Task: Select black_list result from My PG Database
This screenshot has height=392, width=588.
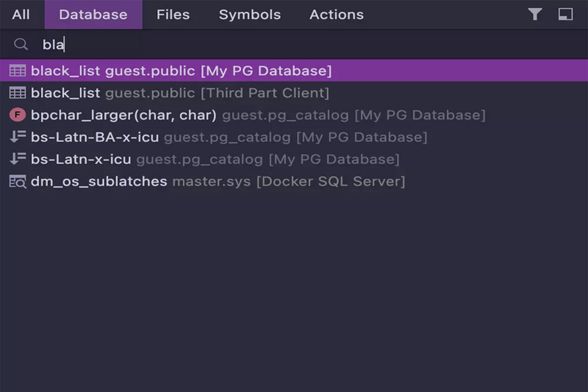Action: (181, 71)
